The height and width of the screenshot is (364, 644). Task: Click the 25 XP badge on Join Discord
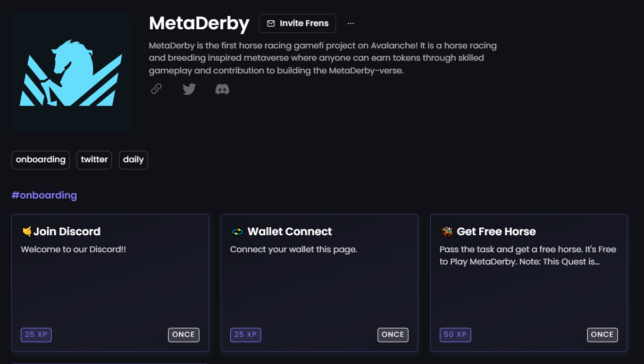point(36,335)
